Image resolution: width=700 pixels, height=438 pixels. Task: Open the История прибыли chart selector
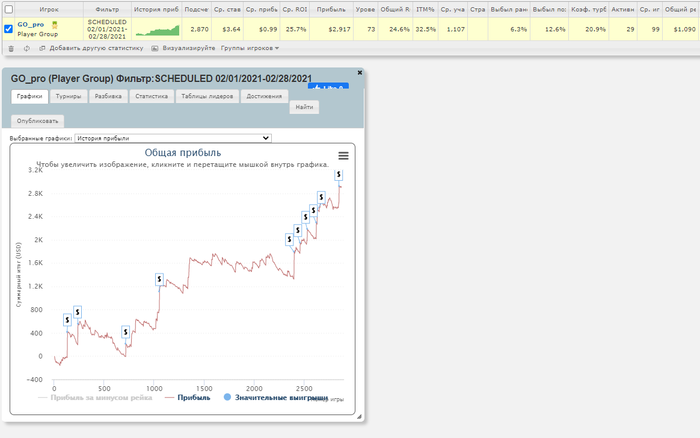click(x=173, y=138)
